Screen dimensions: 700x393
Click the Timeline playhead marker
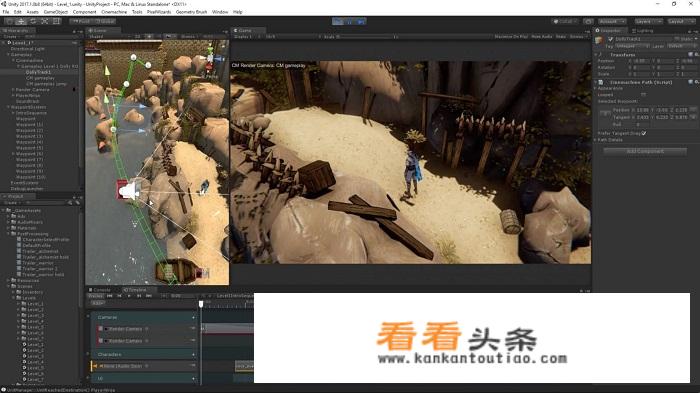(201, 304)
